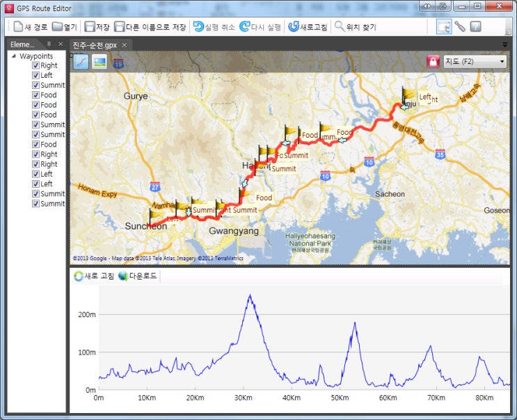Click the 다운로드 globe icon above the elevation chart
Viewport: 517px width, 420px height.
[123, 276]
